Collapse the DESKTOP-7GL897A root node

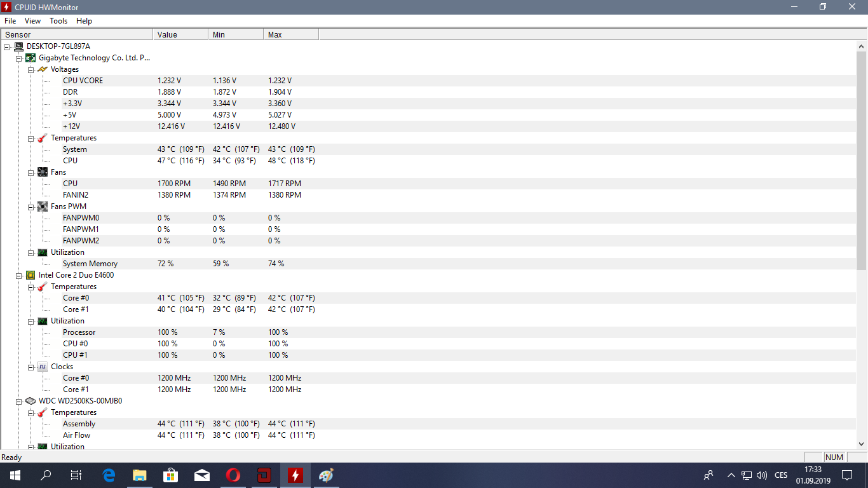tap(6, 46)
